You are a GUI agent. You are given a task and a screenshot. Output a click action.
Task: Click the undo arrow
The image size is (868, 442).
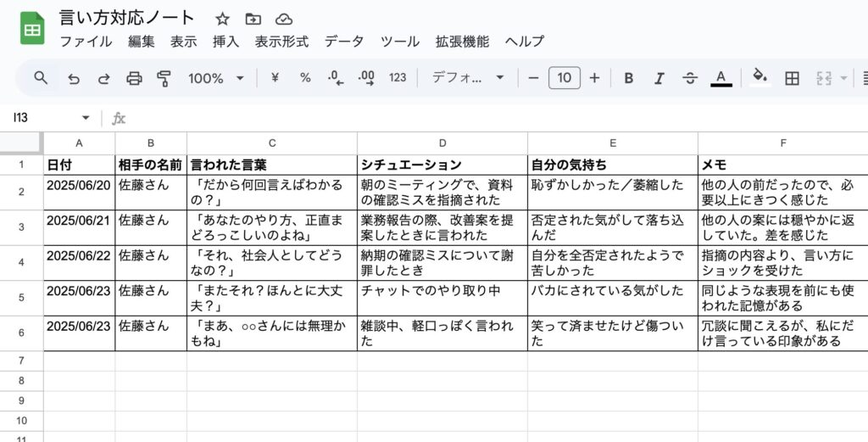pyautogui.click(x=73, y=79)
